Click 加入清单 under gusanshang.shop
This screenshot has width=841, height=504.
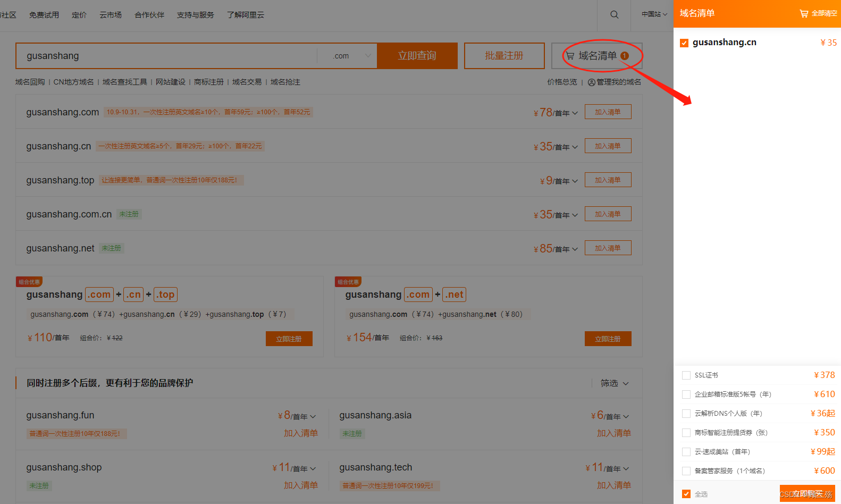(301, 485)
